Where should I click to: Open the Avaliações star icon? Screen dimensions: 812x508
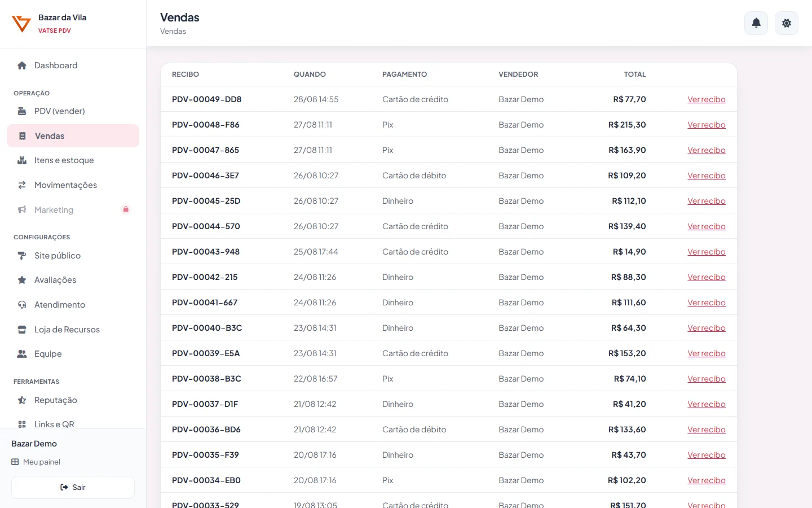pyautogui.click(x=22, y=280)
